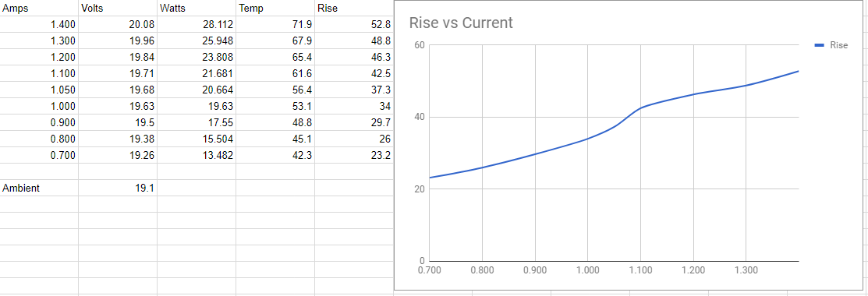Select the Watts column header cell
This screenshot has height=296, width=868.
[x=197, y=9]
